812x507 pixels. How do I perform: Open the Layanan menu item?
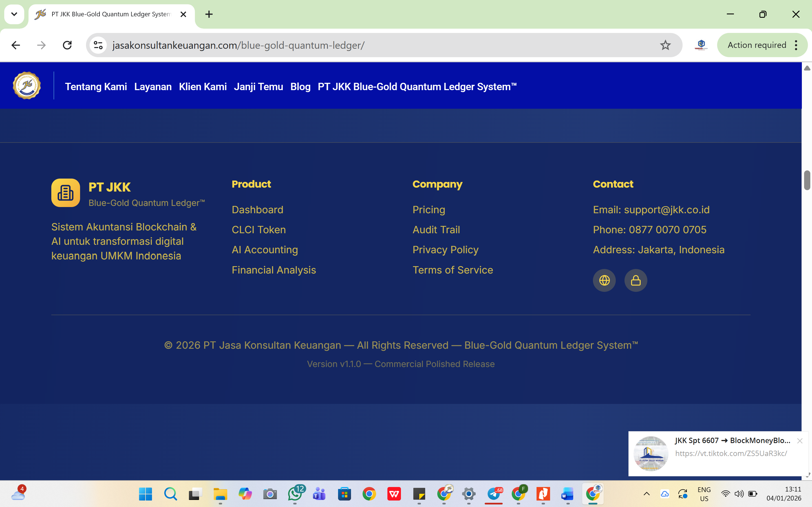[153, 87]
